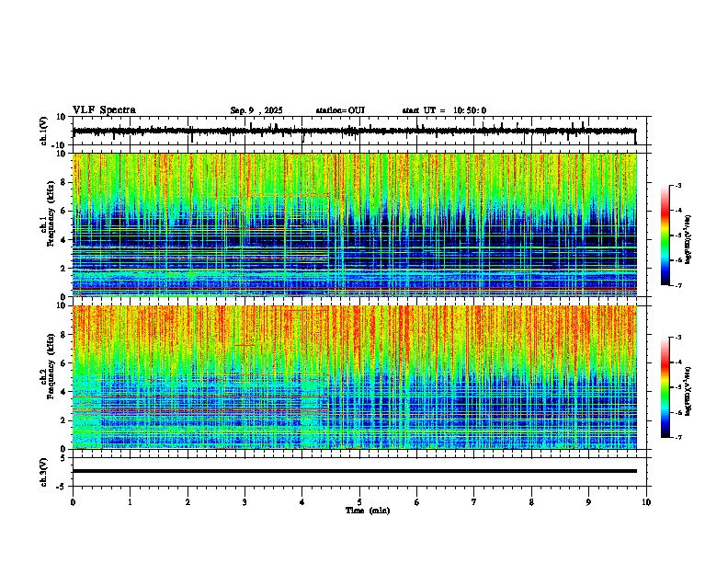This screenshot has height=563, width=728.
Task: Click the "-7" tick on ch.2 colorbar
Action: click(x=677, y=438)
